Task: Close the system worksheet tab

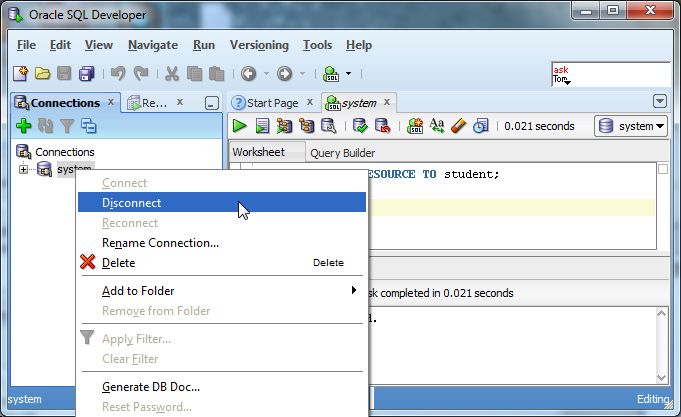Action: tap(387, 102)
